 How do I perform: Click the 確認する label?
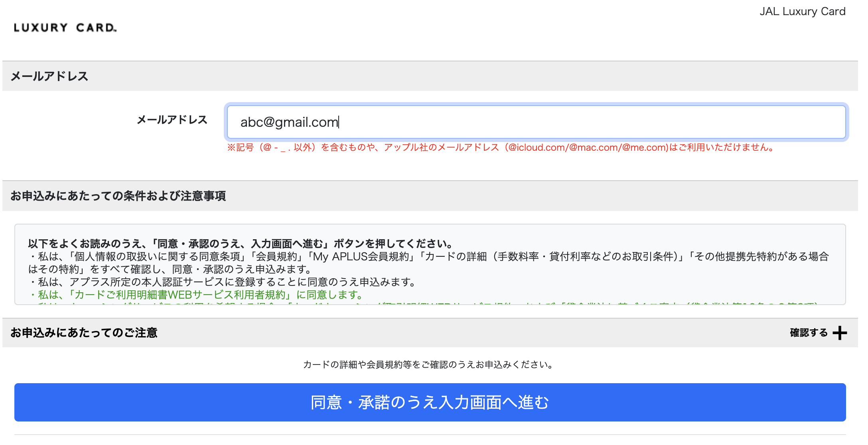coord(809,333)
